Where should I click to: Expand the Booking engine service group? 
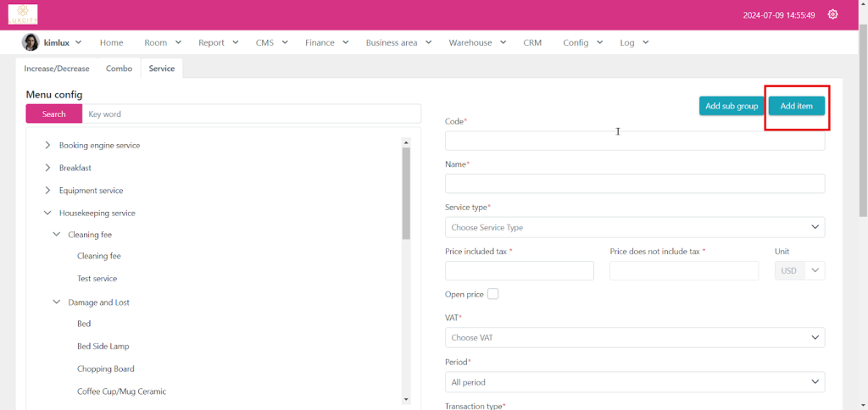(47, 146)
